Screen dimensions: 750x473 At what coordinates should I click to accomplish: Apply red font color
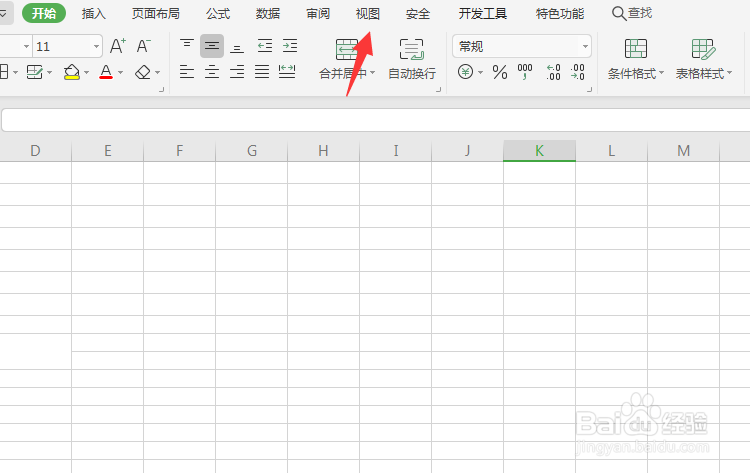(x=106, y=72)
